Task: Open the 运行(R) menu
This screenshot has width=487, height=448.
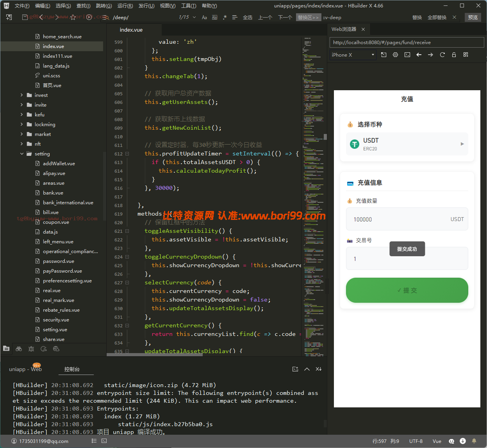Action: (x=125, y=6)
